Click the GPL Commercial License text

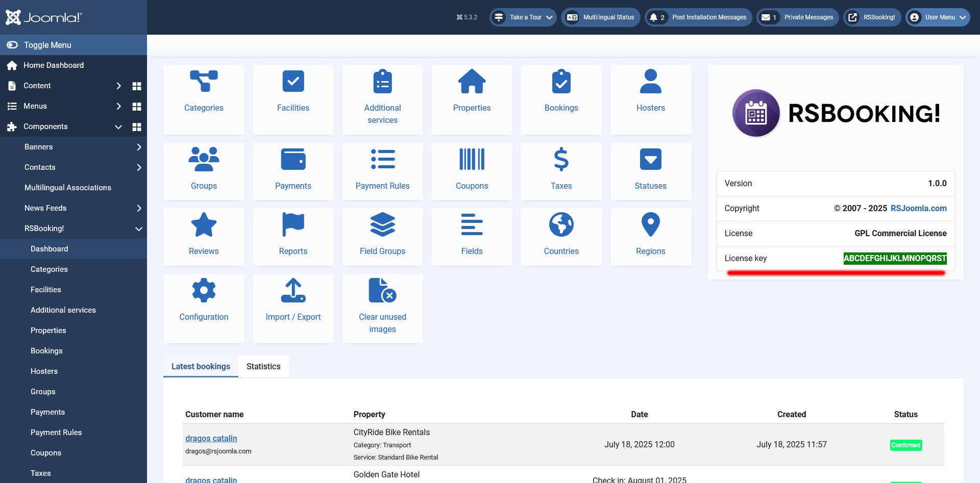(900, 233)
